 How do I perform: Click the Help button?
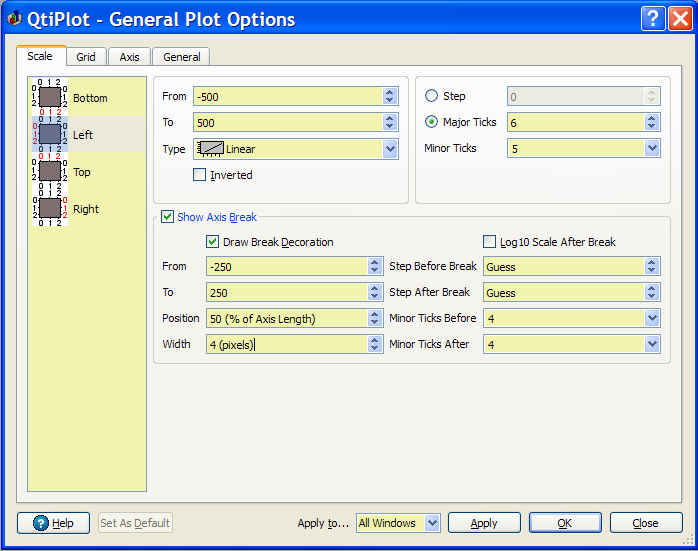point(54,523)
